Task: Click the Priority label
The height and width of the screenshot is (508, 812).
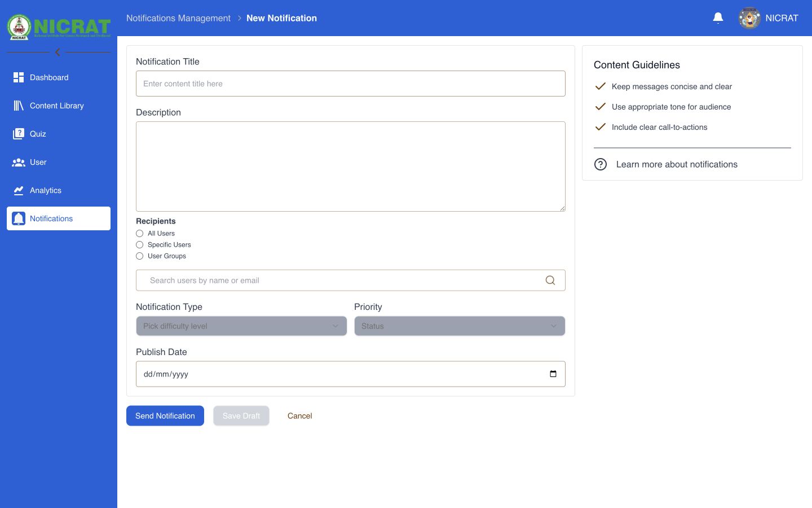Action: tap(368, 307)
